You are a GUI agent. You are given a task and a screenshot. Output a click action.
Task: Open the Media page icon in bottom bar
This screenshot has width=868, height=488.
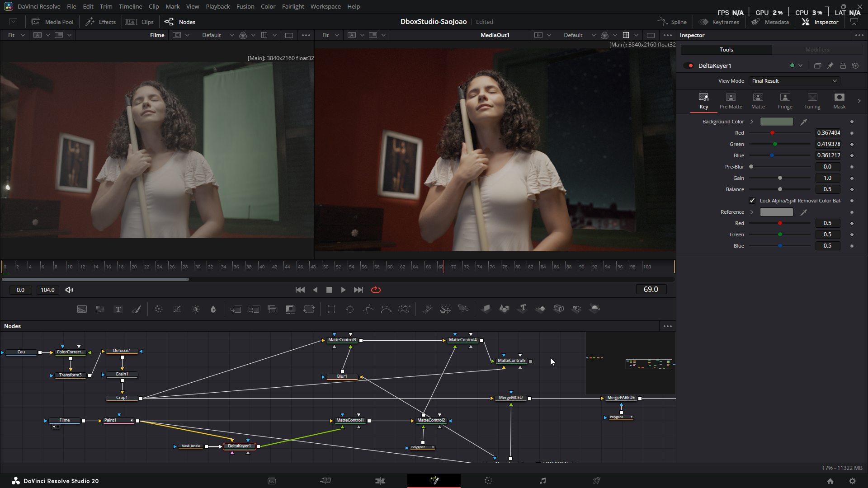tap(272, 481)
